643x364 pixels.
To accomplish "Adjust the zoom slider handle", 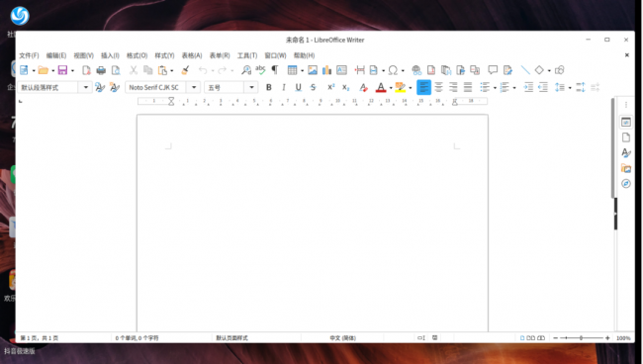I will (581, 337).
